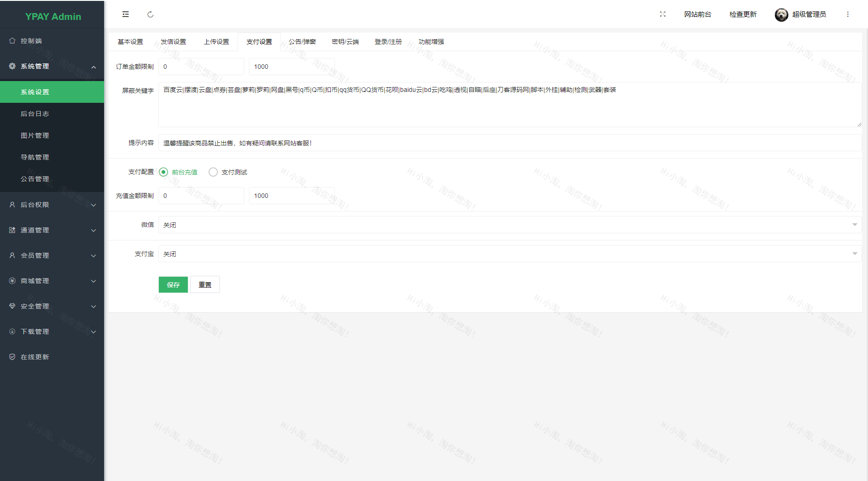Open 后台日志 in the sidebar
868x481 pixels.
click(35, 114)
